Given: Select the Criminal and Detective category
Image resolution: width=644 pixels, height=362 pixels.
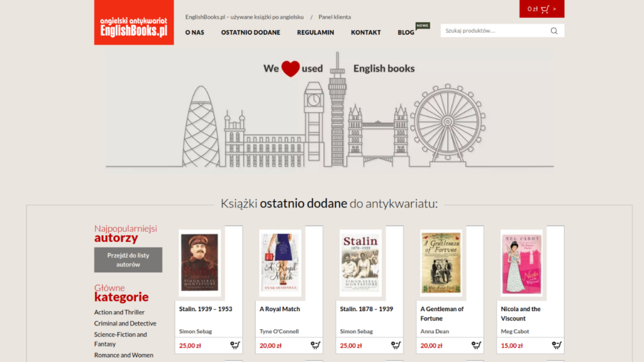Looking at the screenshot, I should click(125, 324).
